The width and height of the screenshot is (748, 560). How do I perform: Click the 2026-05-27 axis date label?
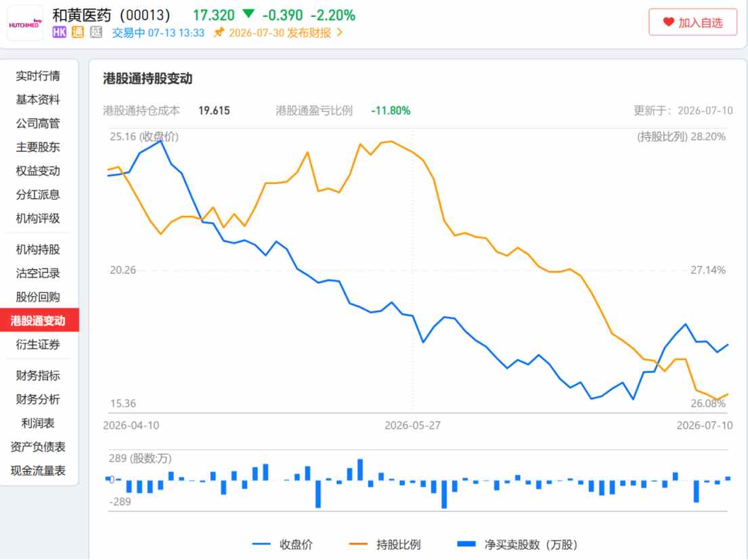[x=413, y=425]
